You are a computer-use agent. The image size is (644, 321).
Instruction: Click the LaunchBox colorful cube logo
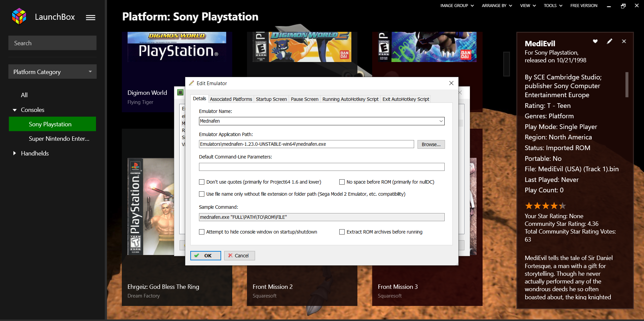pos(19,16)
